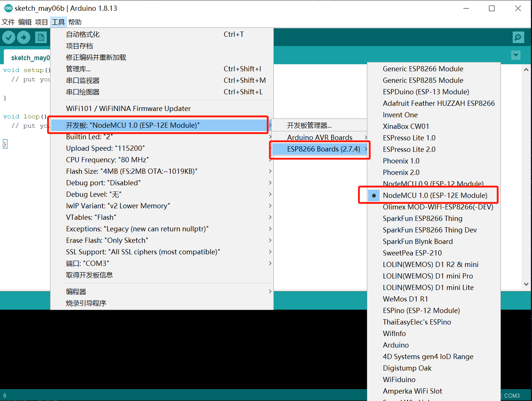Click the Arduino logo in title bar
The width and height of the screenshot is (532, 401).
point(8,8)
